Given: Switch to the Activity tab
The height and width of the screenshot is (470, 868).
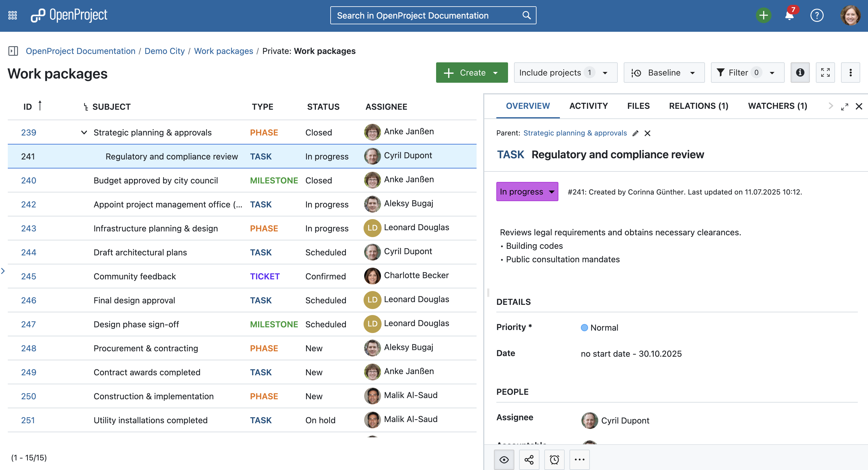Looking at the screenshot, I should [x=588, y=106].
